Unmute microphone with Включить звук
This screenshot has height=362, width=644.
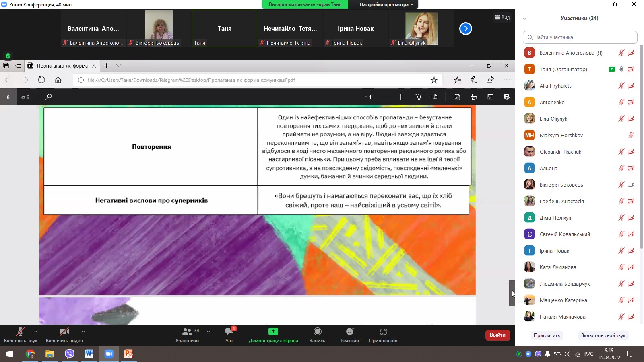click(21, 332)
